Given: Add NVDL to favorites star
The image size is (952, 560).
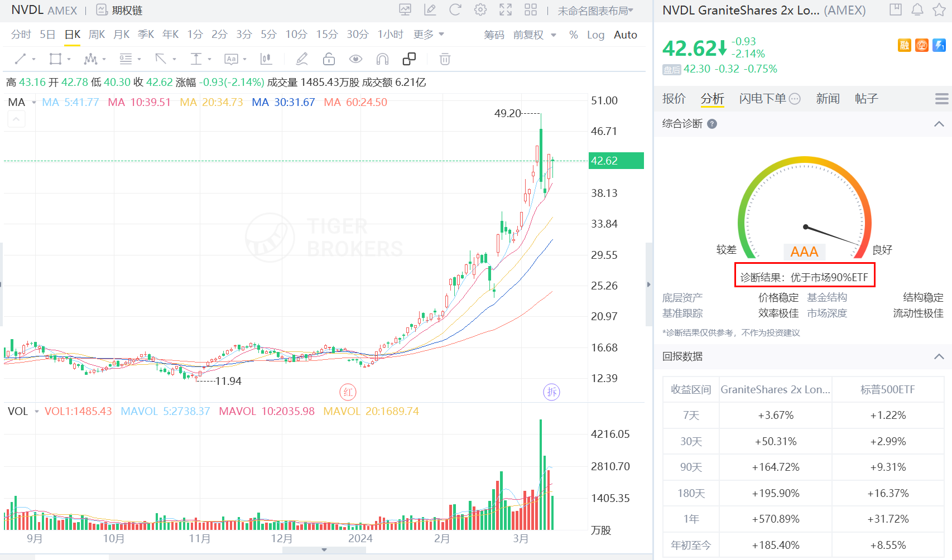Looking at the screenshot, I should (939, 10).
